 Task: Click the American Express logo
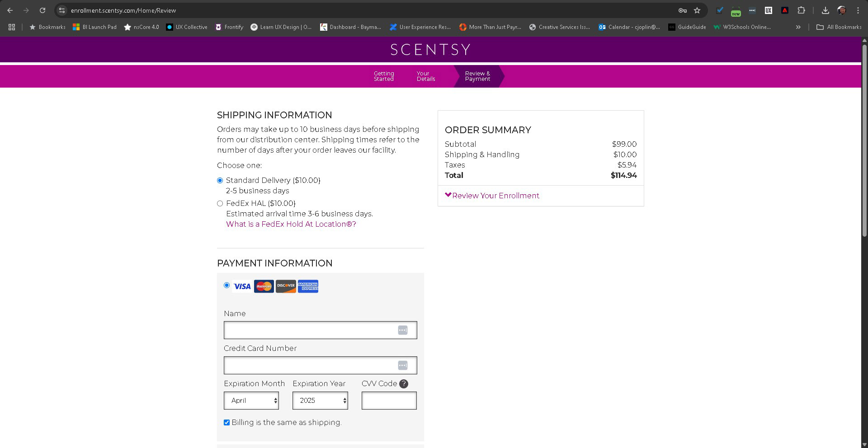[308, 286]
